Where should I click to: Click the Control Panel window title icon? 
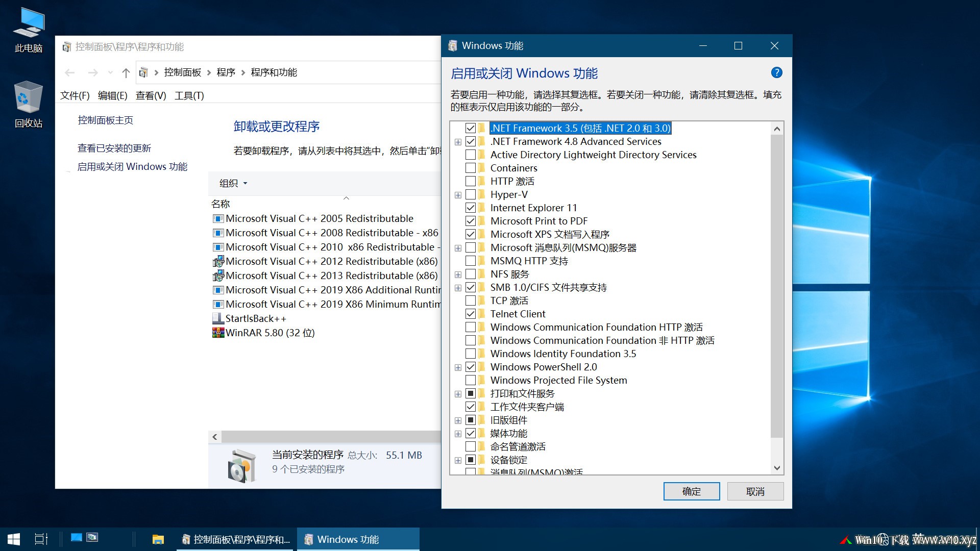[66, 47]
